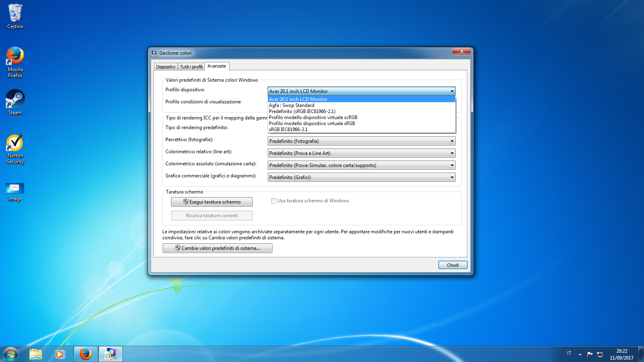
Task: Select the image file on desktop
Action: [15, 191]
